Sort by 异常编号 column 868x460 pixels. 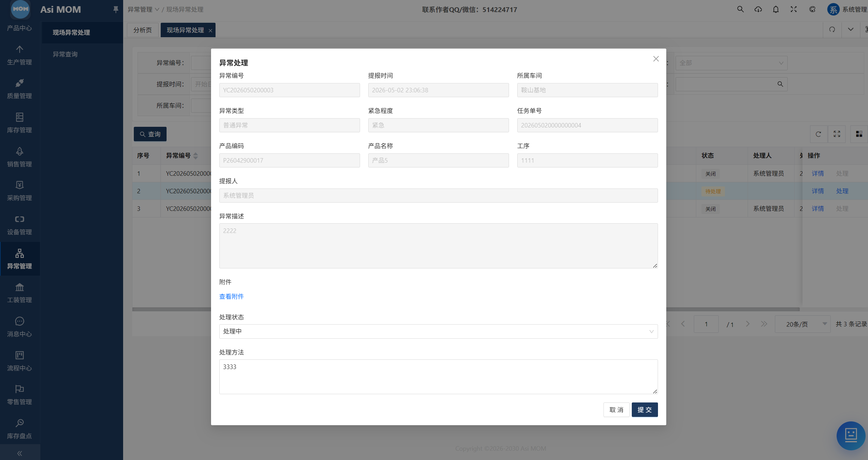(196, 156)
